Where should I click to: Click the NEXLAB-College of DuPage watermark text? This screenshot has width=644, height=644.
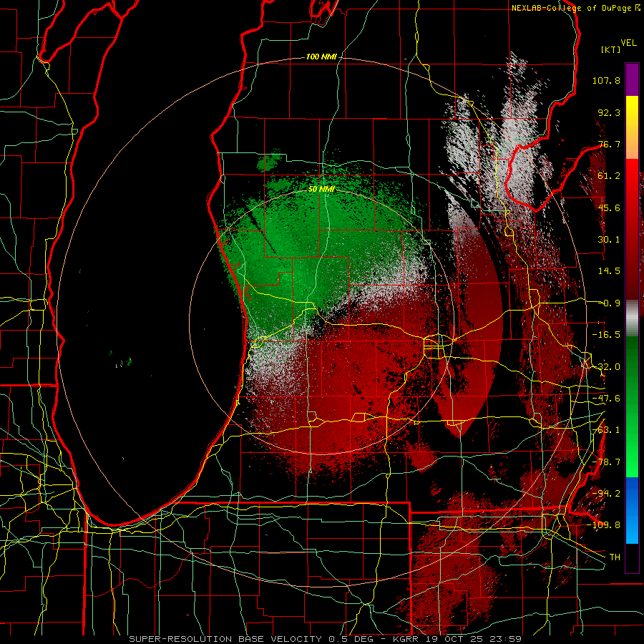coord(575,8)
